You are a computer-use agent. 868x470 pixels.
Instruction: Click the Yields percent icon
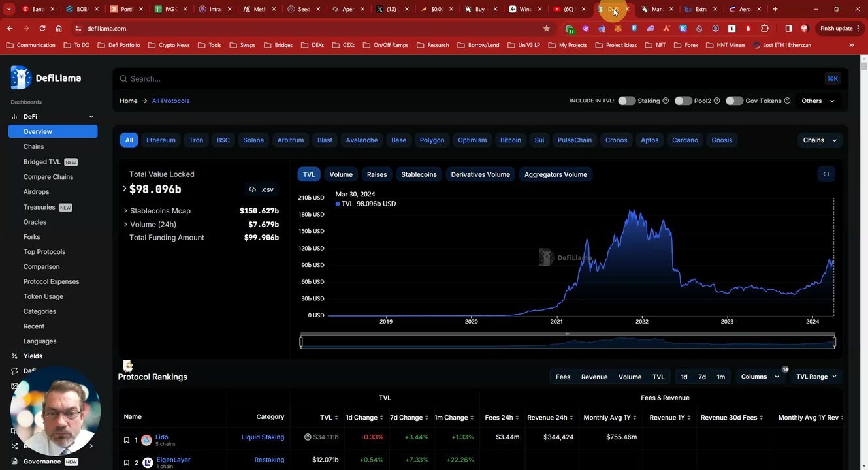(14, 356)
